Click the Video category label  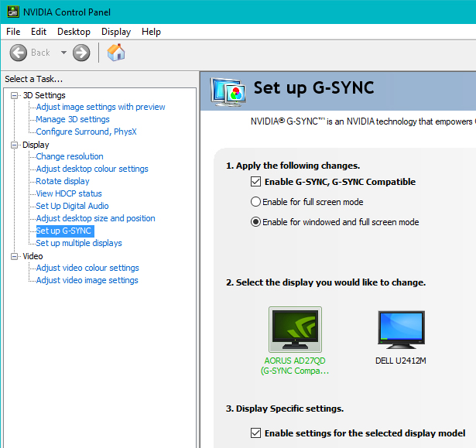point(33,256)
